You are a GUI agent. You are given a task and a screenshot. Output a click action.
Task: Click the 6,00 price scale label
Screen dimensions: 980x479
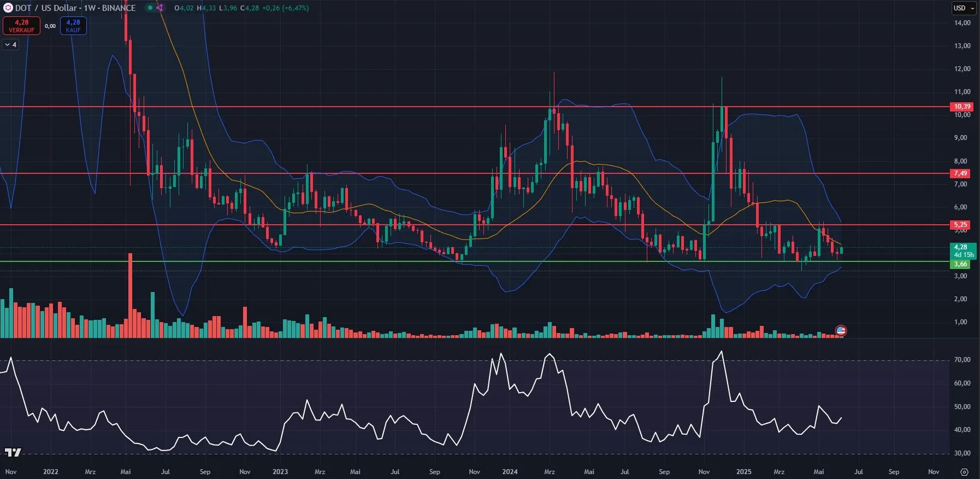click(960, 207)
